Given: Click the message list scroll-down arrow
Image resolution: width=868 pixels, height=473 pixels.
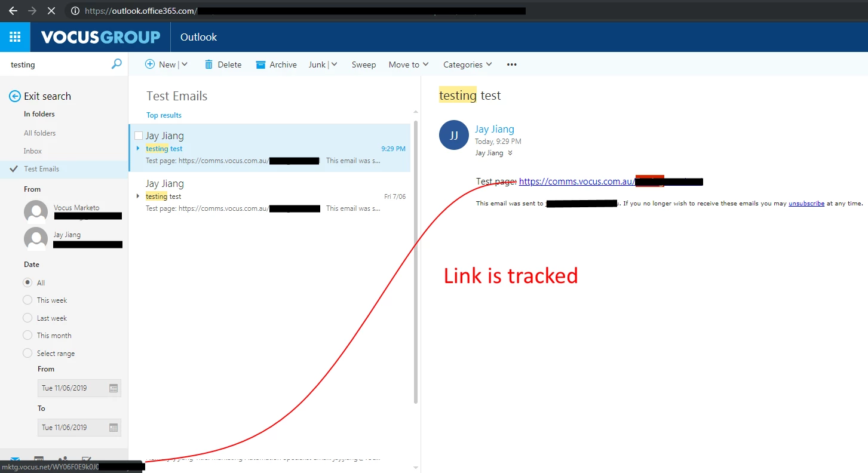Looking at the screenshot, I should [416, 468].
